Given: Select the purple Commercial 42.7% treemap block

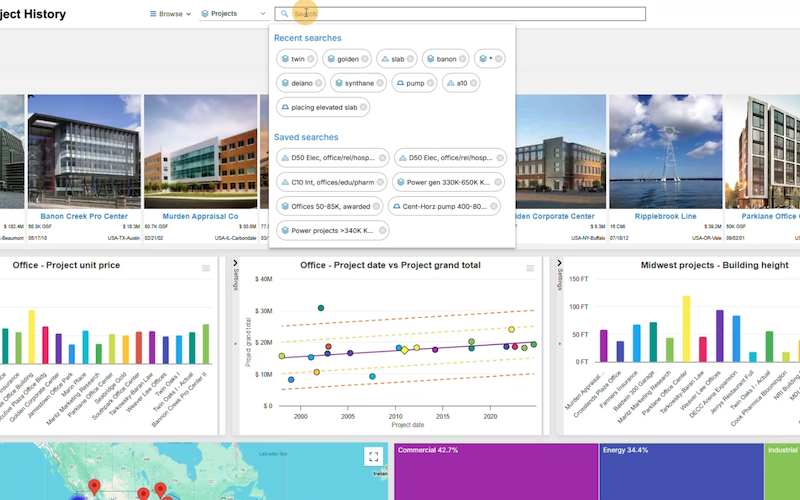Looking at the screenshot, I should coord(496,474).
